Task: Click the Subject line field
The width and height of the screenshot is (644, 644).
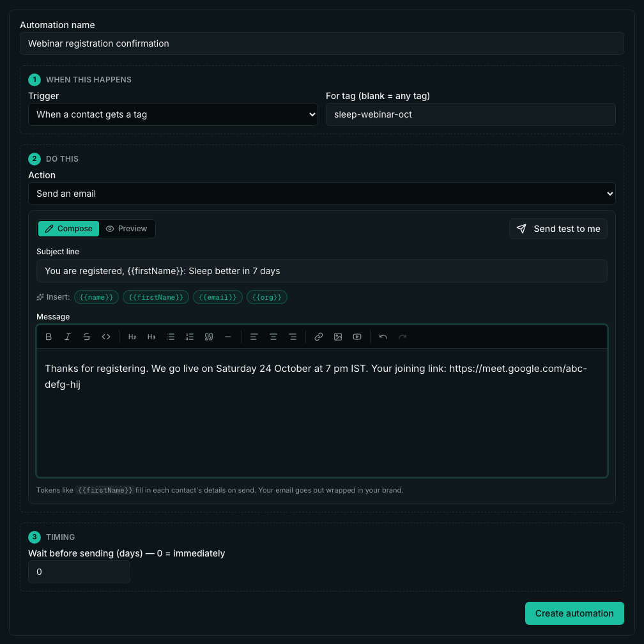Action: [322, 271]
